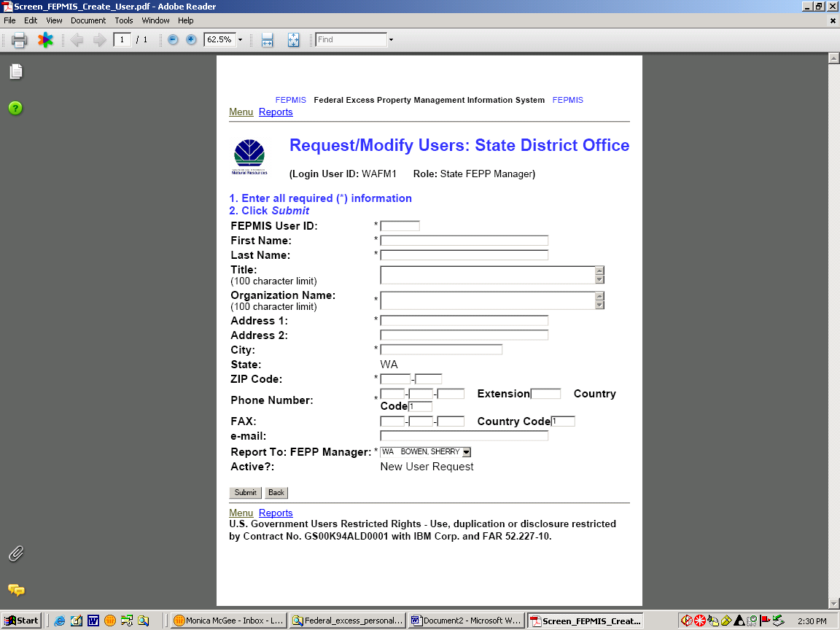Click Organization Name field scroll down arrow
Image resolution: width=840 pixels, height=630 pixels.
[600, 305]
